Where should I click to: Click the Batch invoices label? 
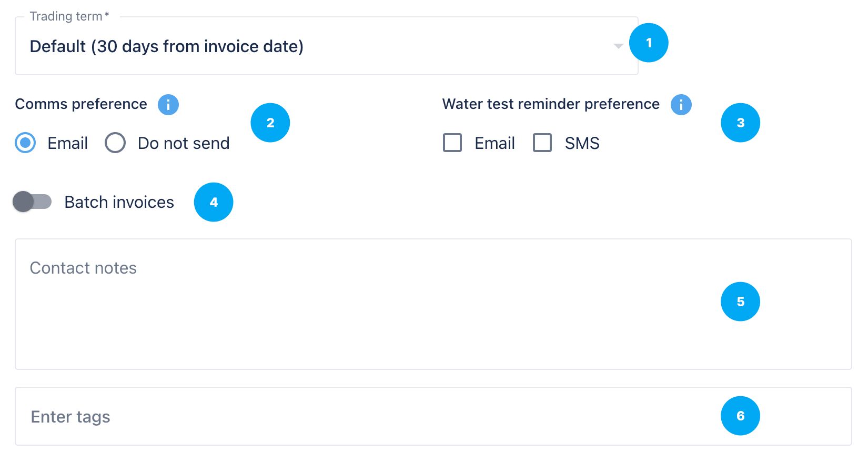119,202
